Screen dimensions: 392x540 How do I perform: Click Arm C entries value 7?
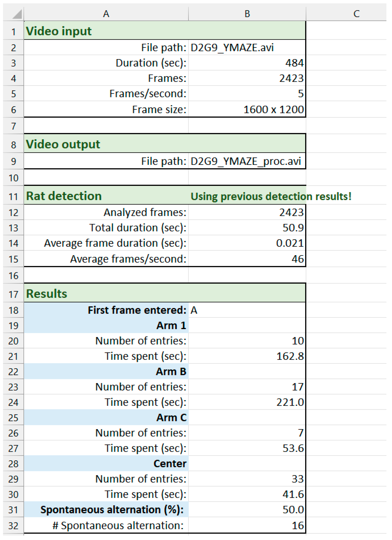click(247, 433)
